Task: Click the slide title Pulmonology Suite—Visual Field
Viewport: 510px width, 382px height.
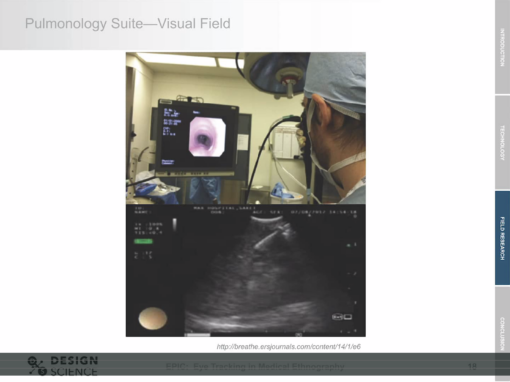Action: [128, 24]
